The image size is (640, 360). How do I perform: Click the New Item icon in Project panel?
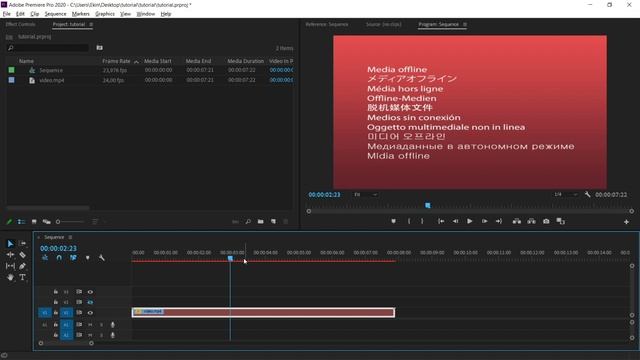click(x=273, y=222)
